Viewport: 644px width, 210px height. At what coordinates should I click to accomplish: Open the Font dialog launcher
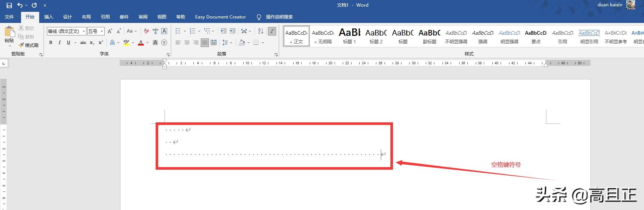[x=168, y=54]
